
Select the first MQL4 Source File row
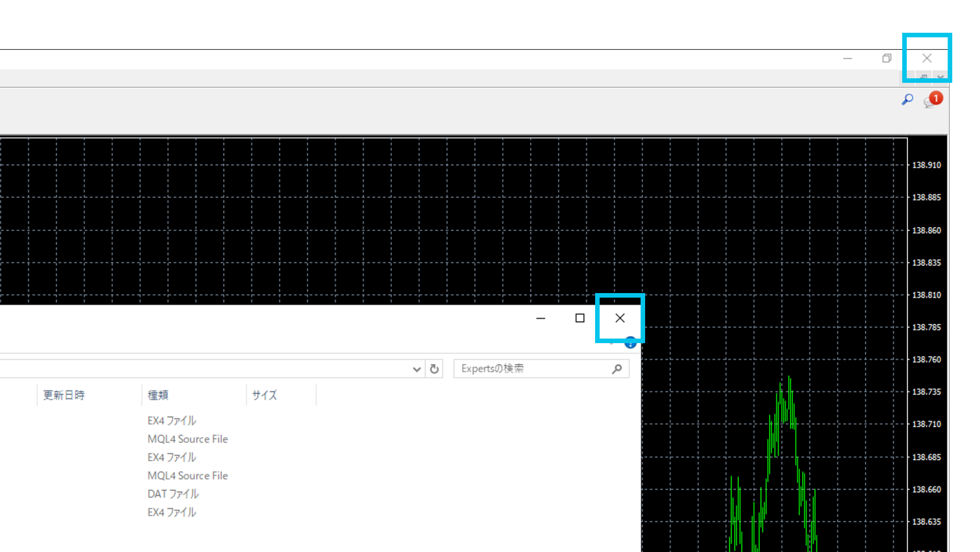187,439
